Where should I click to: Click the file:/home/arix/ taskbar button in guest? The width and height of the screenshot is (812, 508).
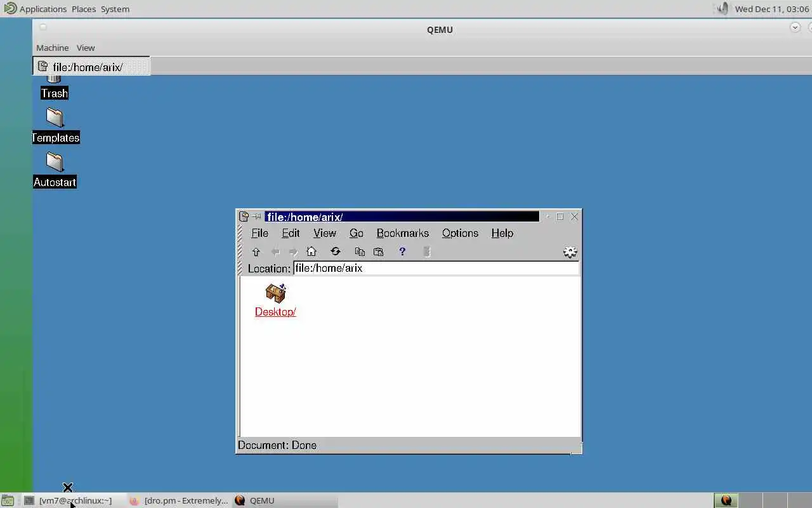click(x=91, y=67)
